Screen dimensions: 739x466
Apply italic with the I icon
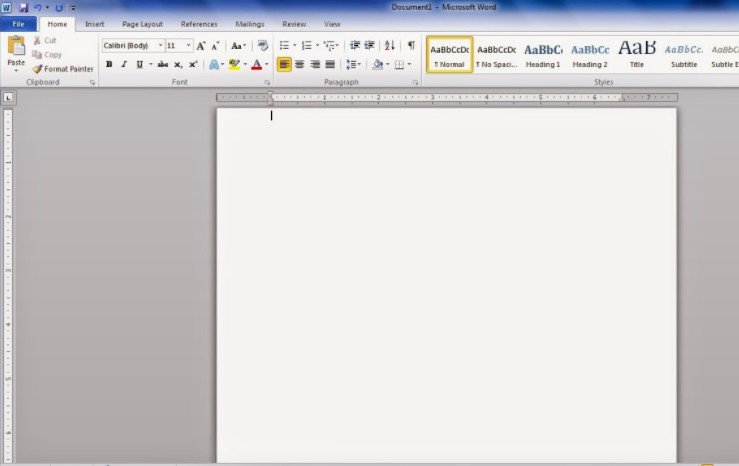pos(124,64)
